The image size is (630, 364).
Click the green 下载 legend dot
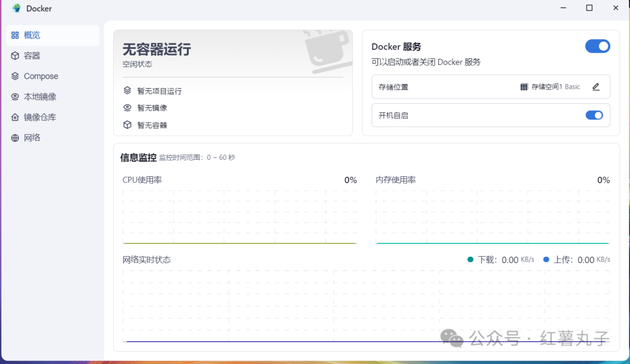click(x=470, y=260)
